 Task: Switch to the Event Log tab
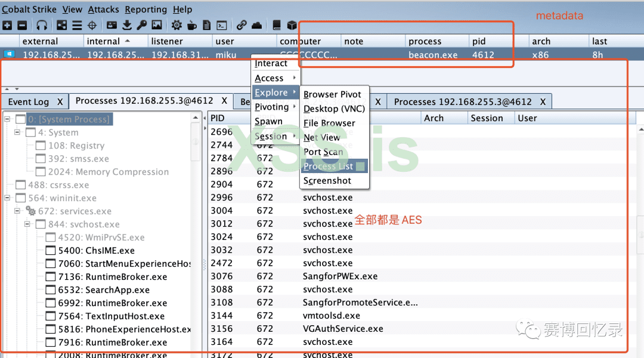tap(29, 101)
